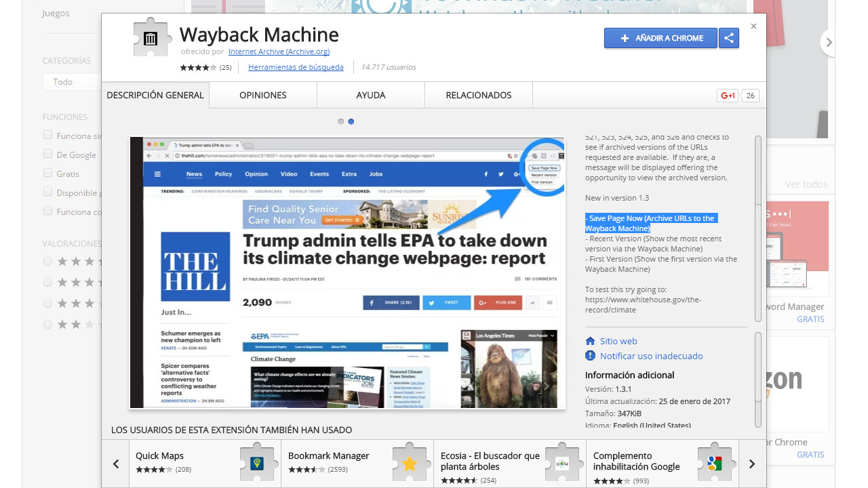Image resolution: width=868 pixels, height=488 pixels.
Task: Select the second screenshot dot indicator
Action: click(351, 121)
